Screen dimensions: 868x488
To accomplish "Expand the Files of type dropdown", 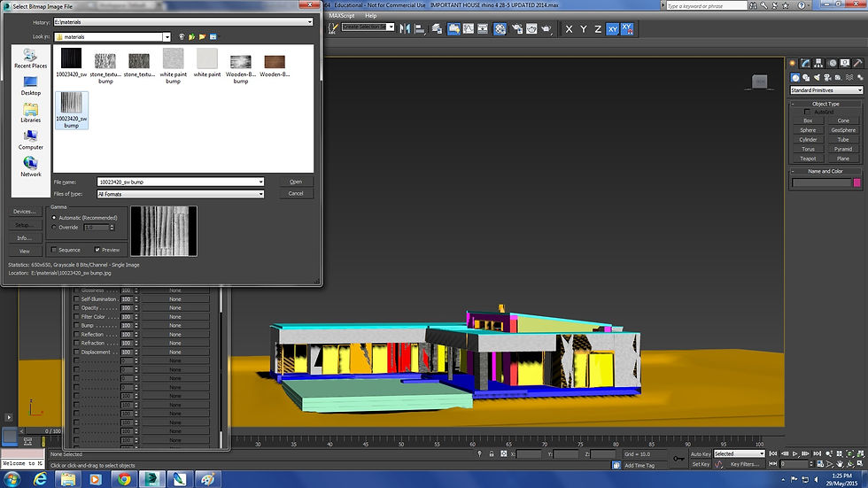I will tap(260, 193).
